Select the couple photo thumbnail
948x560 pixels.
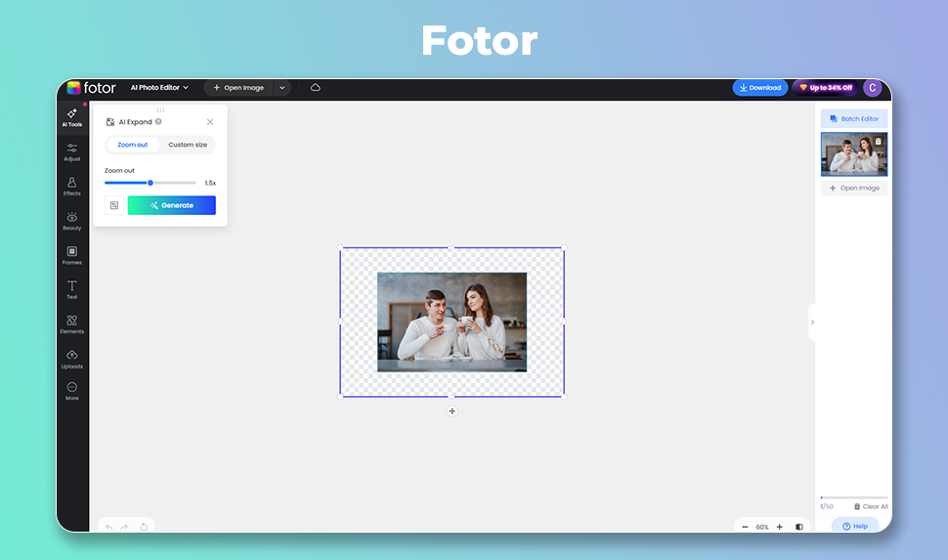coord(853,154)
